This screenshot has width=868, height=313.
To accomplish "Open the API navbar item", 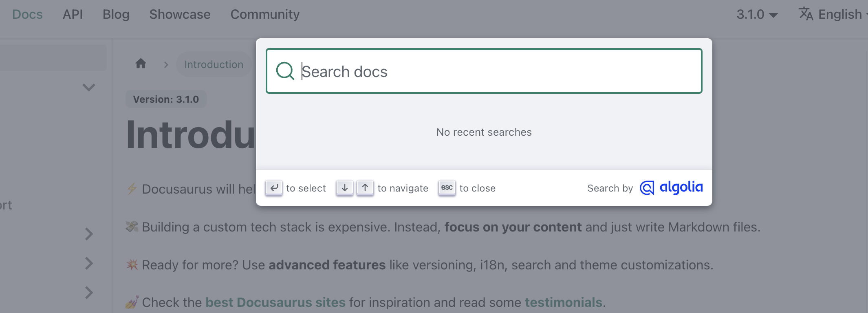I will pos(73,14).
